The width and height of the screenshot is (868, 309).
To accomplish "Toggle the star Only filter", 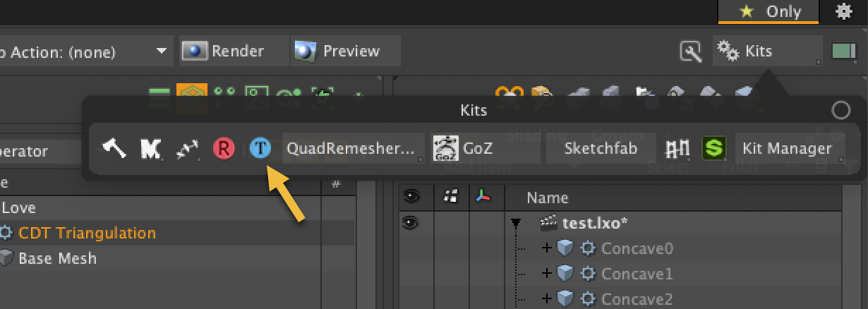I will point(769,11).
